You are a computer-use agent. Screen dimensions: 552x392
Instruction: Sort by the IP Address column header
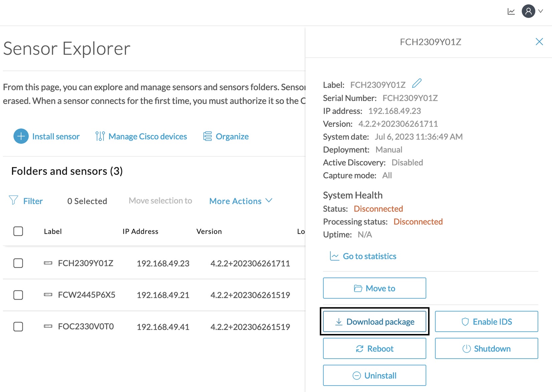pyautogui.click(x=140, y=231)
